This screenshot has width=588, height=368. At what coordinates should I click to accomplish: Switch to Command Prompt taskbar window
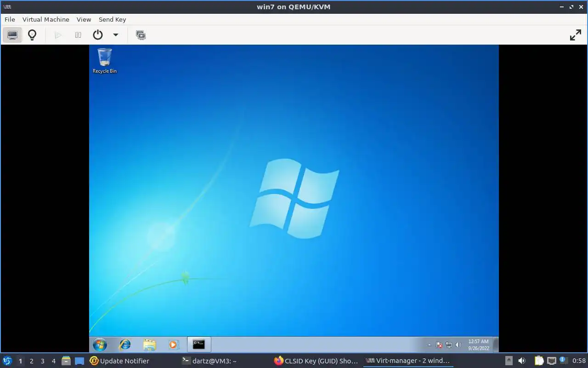(x=199, y=344)
